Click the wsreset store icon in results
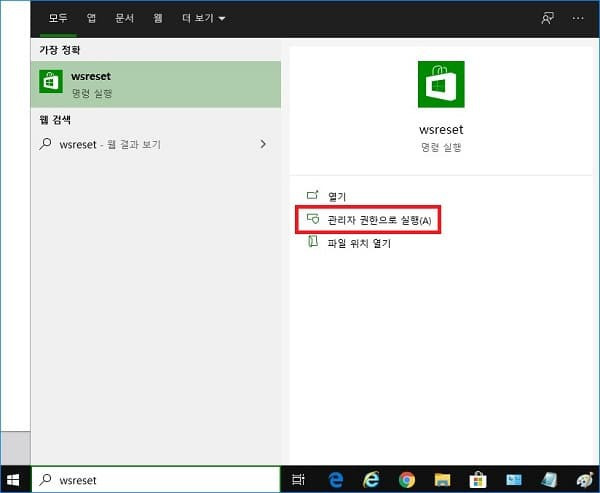Viewport: 600px width, 493px height. click(51, 82)
